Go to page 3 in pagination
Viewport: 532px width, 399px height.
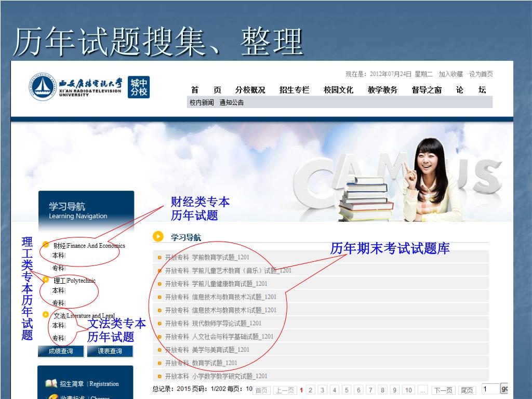pyautogui.click(x=322, y=390)
